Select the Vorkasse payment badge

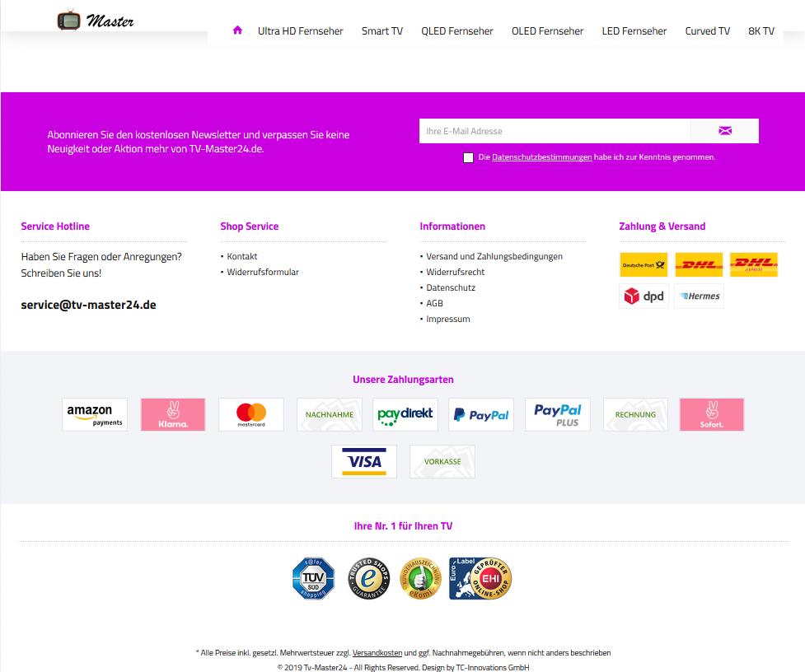pos(442,462)
